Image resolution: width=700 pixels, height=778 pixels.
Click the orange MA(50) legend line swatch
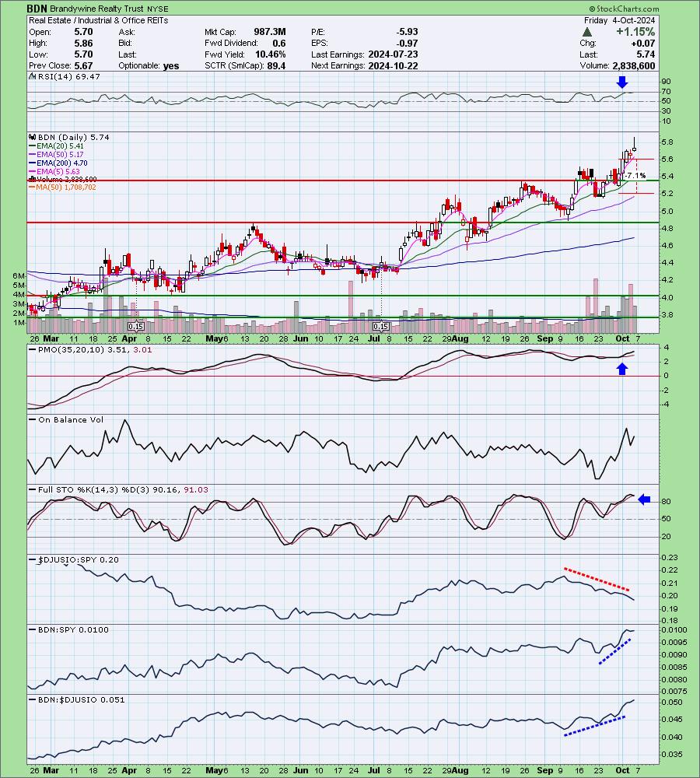[x=32, y=187]
